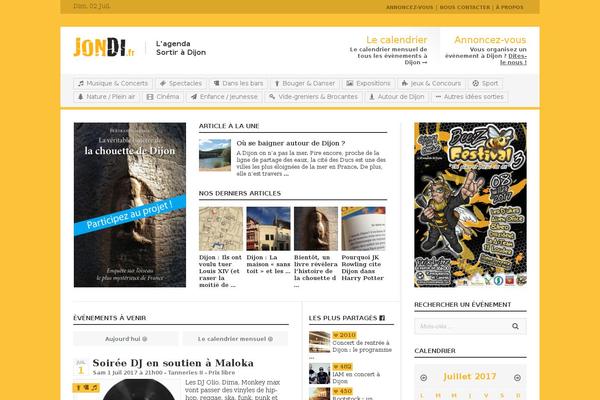Screen dimensions: 600x400
Task: Click the JonDi.fr logo
Action: coord(104,47)
